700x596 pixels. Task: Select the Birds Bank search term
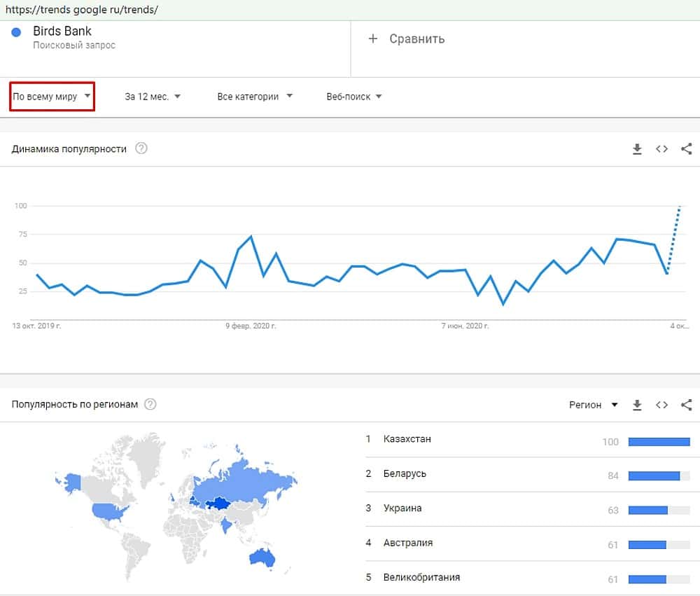tap(62, 32)
